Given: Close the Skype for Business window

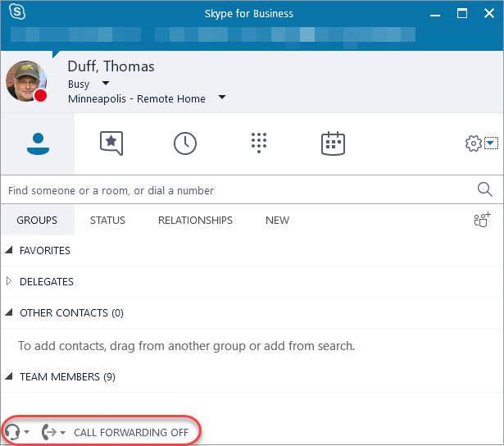Looking at the screenshot, I should tap(489, 13).
